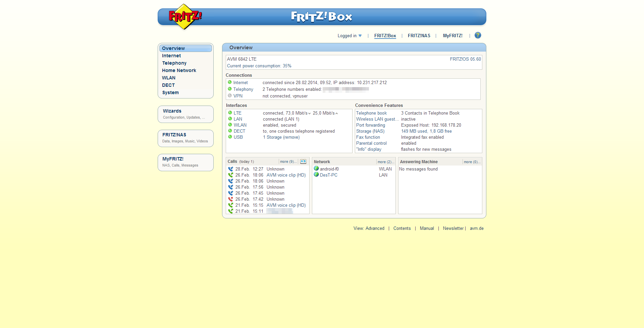Open the DECT sidebar menu

[x=168, y=85]
